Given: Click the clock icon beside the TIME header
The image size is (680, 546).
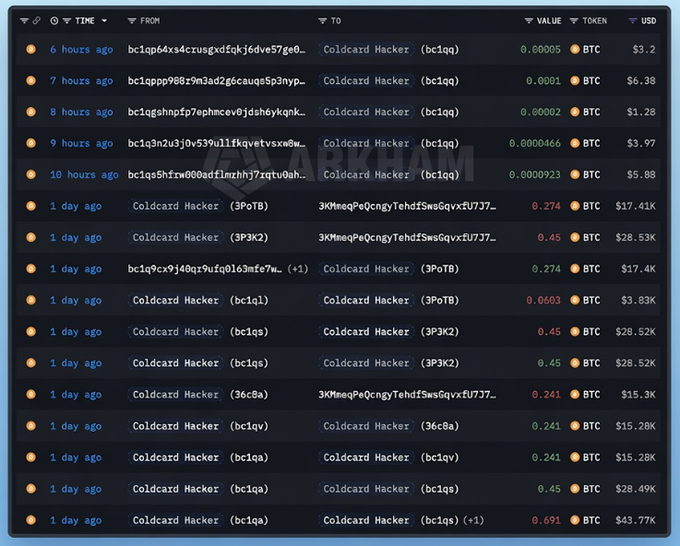Looking at the screenshot, I should [x=54, y=20].
